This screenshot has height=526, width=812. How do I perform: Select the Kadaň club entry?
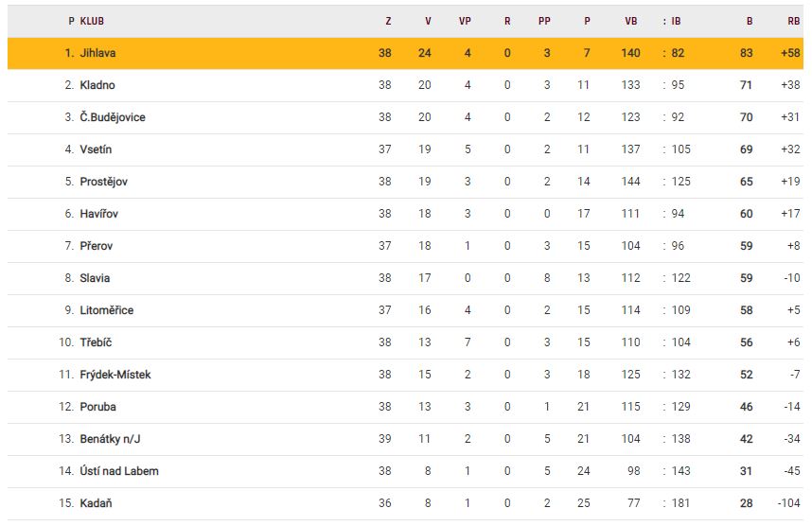(97, 503)
